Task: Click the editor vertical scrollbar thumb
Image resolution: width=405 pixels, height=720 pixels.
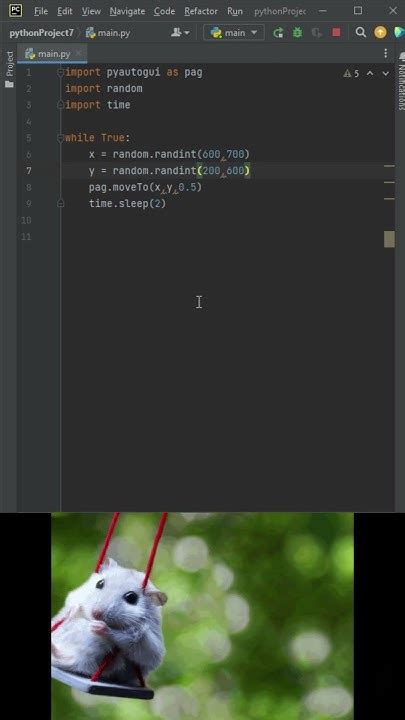Action: click(x=389, y=239)
